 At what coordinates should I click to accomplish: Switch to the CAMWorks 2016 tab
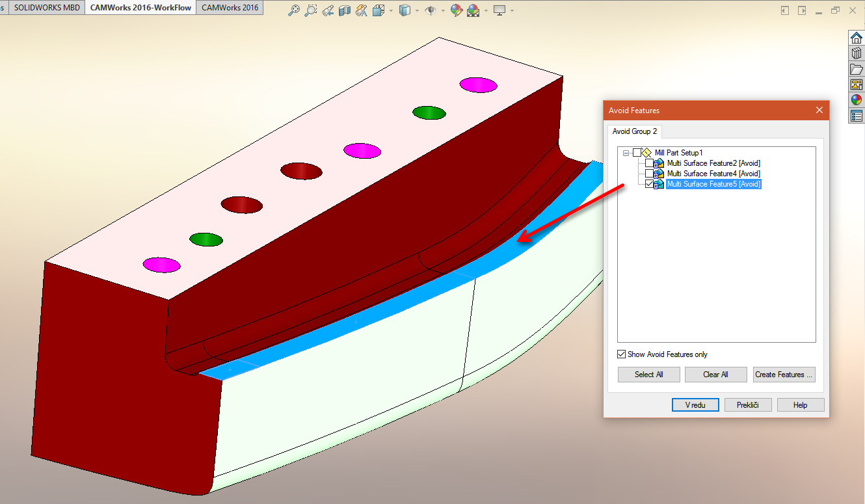[230, 8]
